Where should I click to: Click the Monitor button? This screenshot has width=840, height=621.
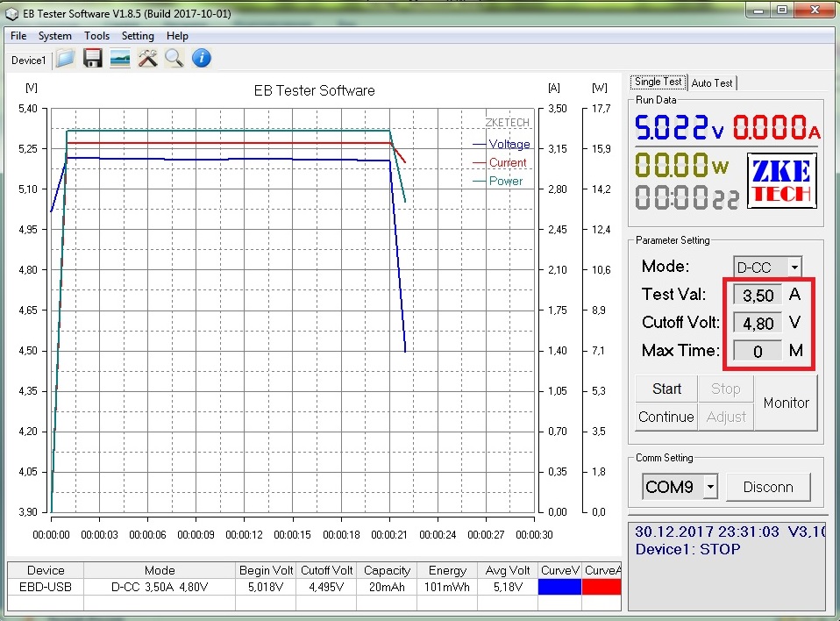coord(786,403)
